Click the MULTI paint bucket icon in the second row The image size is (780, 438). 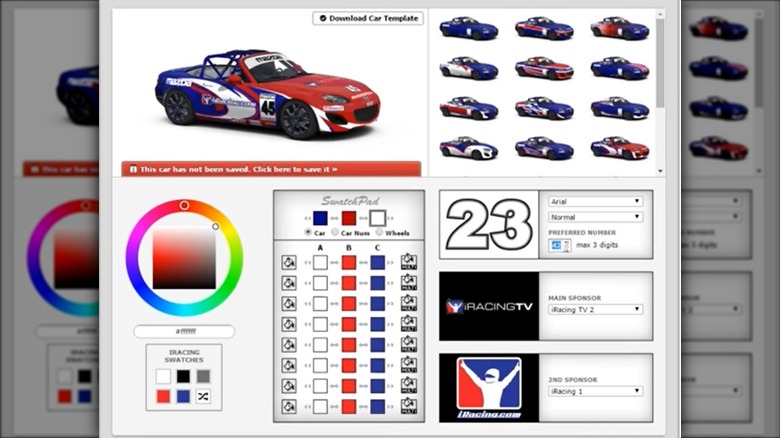pos(409,283)
